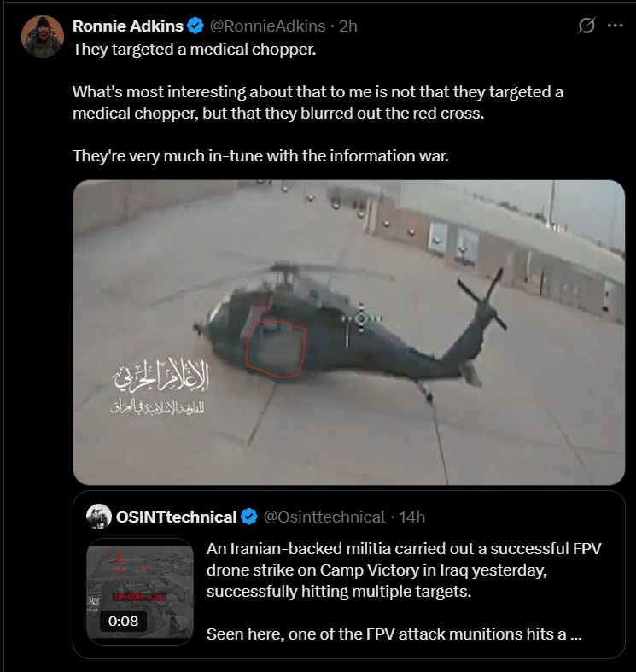Open the three-dot more options menu
The image size is (636, 672).
[x=615, y=26]
